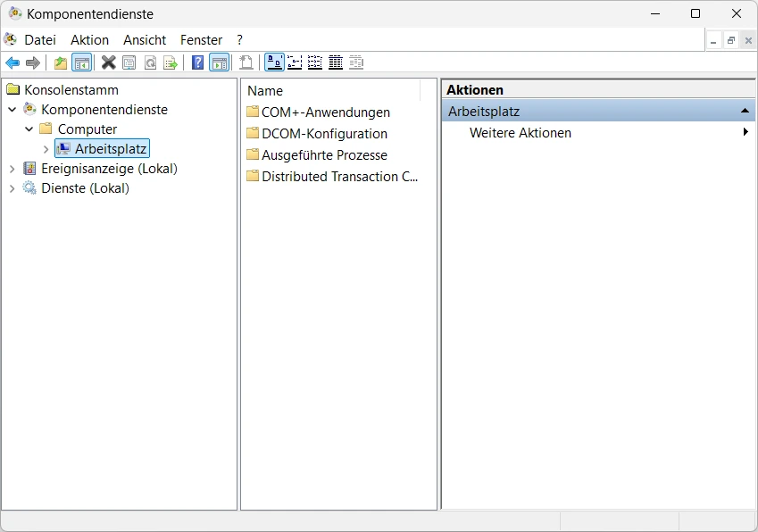This screenshot has width=758, height=532.
Task: Open Help with the question mark icon
Action: (197, 62)
